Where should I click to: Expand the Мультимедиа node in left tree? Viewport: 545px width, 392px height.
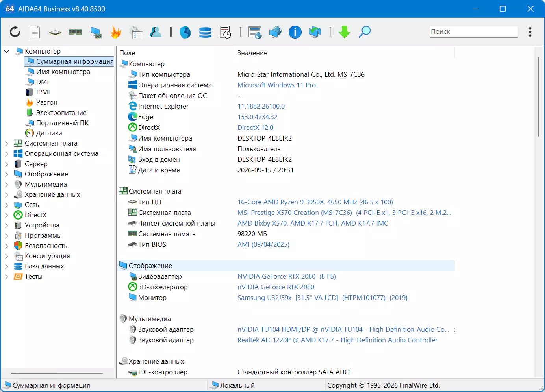(x=6, y=184)
